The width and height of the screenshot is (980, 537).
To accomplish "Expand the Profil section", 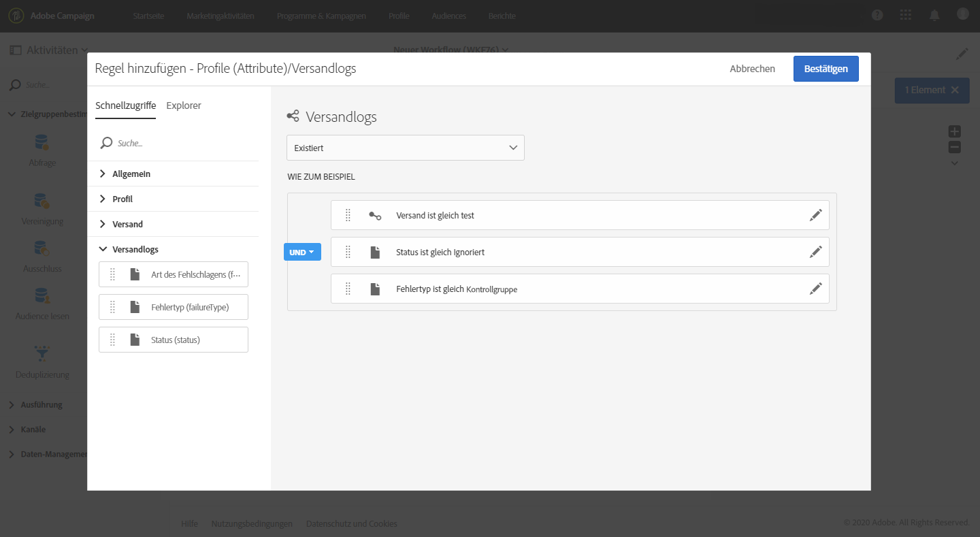I will (122, 199).
